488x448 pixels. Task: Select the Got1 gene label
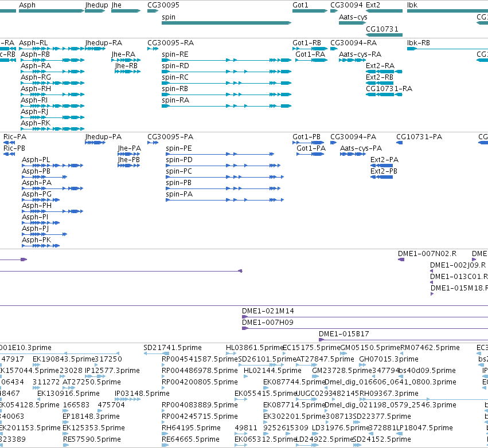[300, 5]
